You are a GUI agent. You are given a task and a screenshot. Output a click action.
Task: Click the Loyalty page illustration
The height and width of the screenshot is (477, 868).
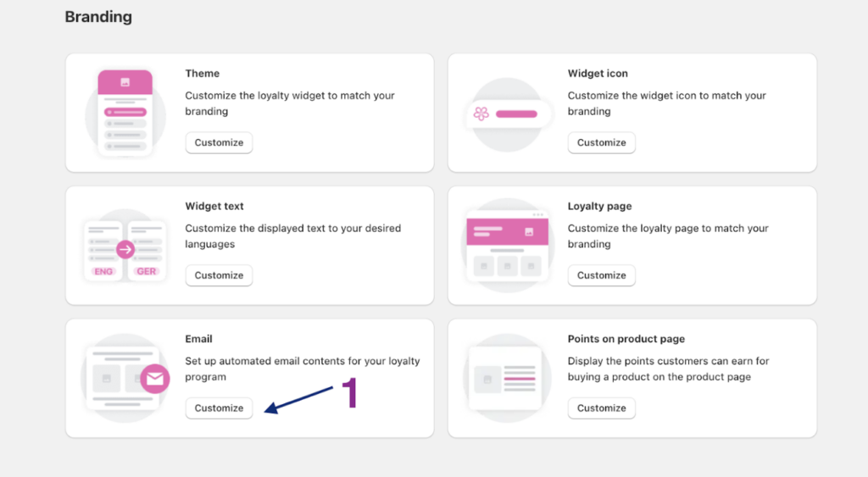point(508,246)
